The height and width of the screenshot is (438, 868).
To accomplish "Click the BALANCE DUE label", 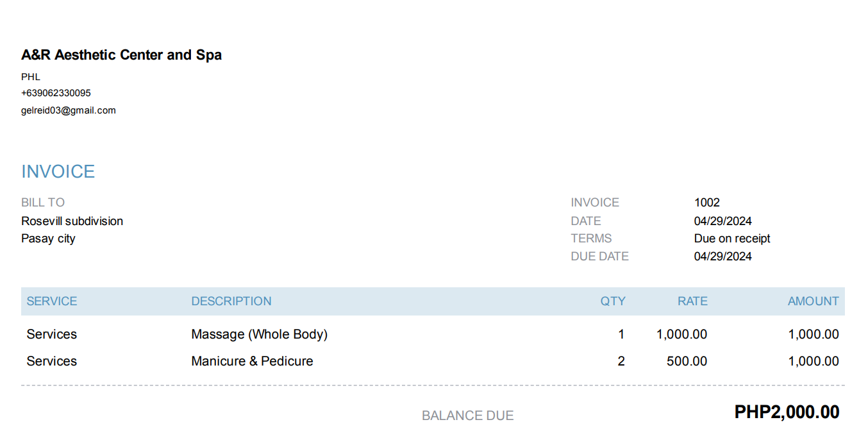I will click(467, 416).
